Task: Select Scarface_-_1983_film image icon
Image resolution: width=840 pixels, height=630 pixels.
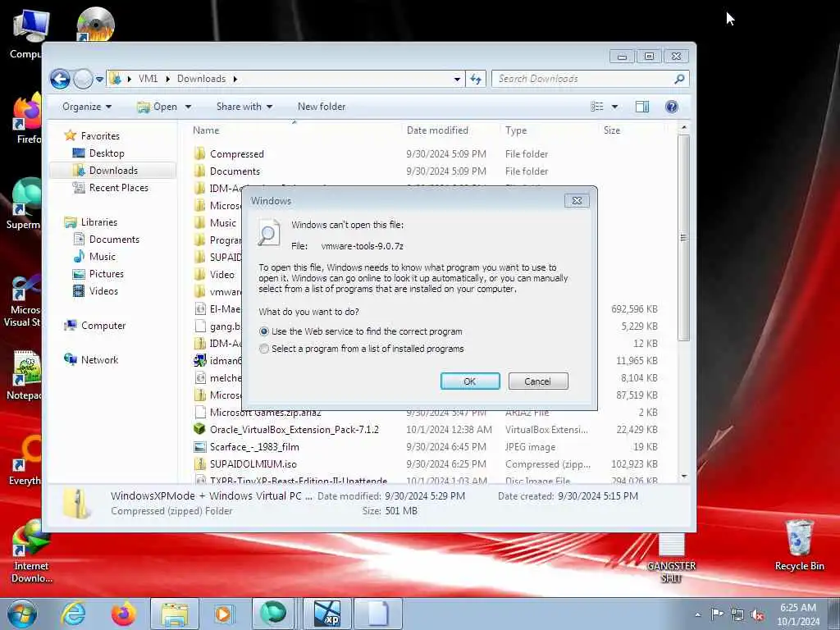Action: [200, 447]
